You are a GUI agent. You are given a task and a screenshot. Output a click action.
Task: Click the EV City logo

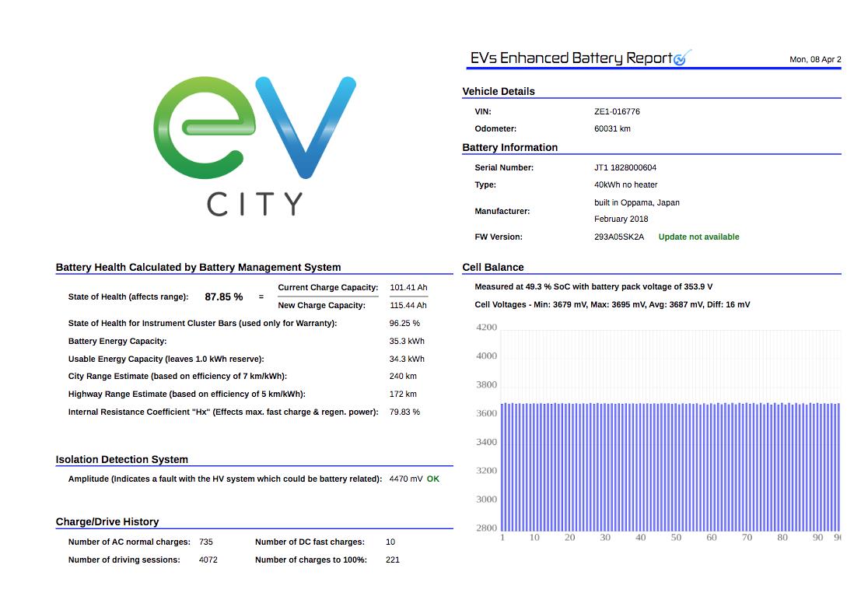click(x=254, y=146)
